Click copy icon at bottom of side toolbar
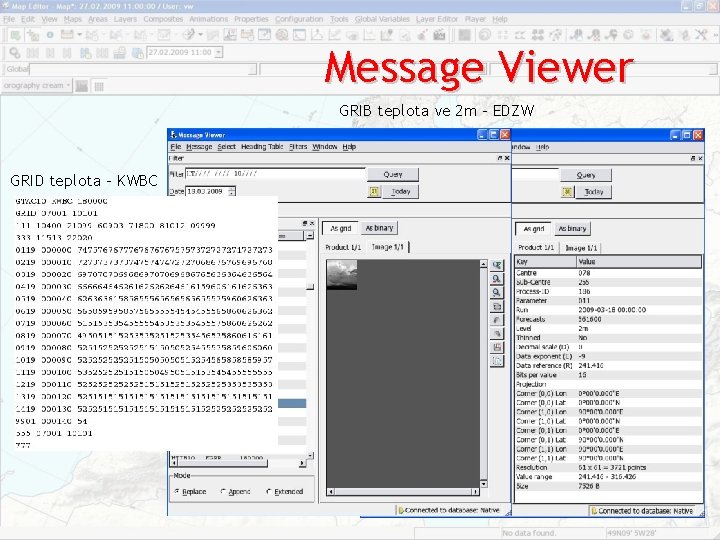This screenshot has height=540, width=720. tap(497, 361)
